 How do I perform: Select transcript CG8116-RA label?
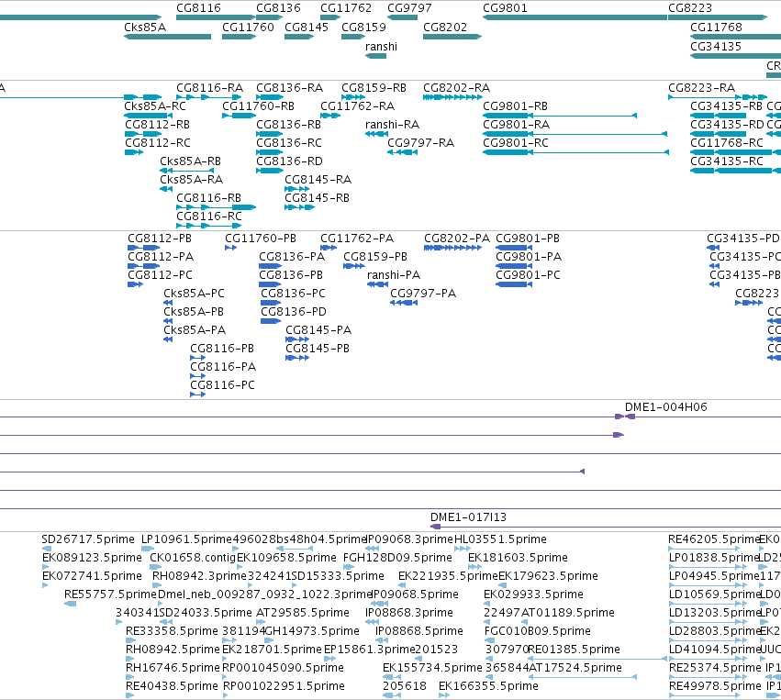(x=209, y=88)
